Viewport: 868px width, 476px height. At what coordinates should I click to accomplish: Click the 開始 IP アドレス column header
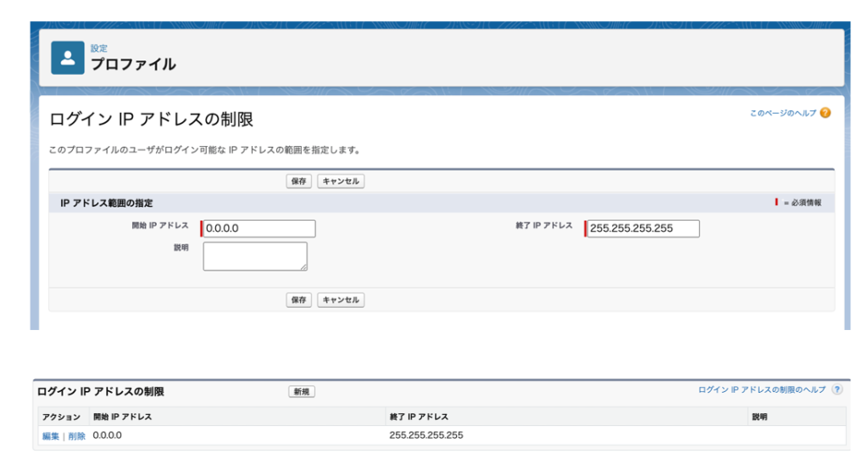pos(123,417)
